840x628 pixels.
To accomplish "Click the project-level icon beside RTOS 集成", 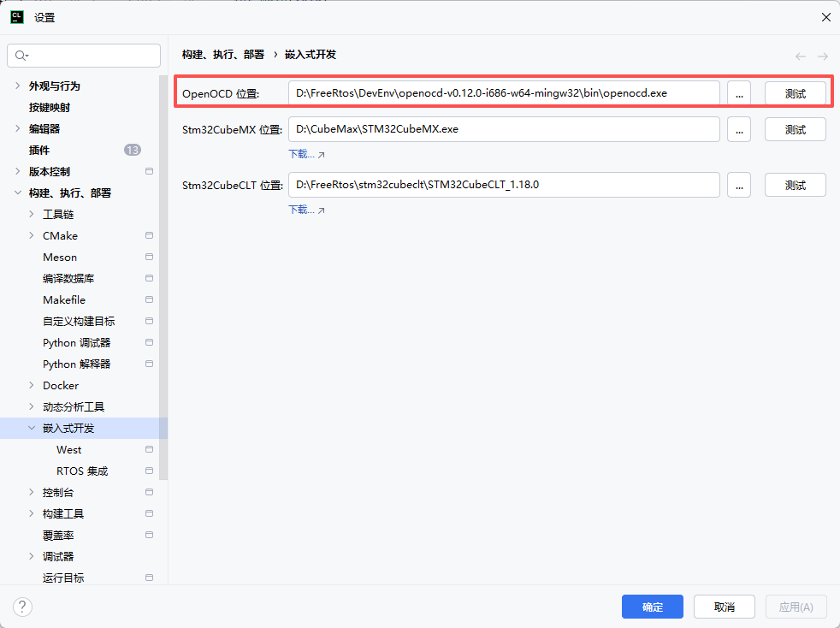I will 150,471.
